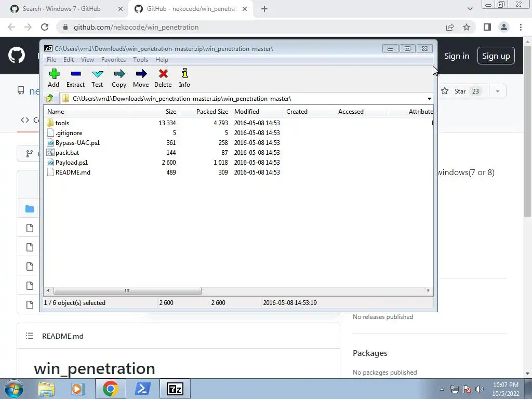This screenshot has height=399, width=532.
Task: Close the Search Windows 7 GitHub tab
Action: tap(121, 9)
